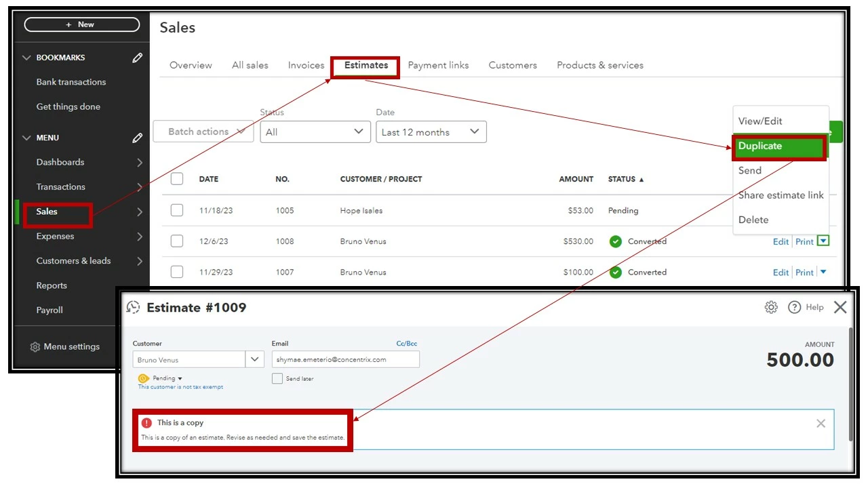The image size is (868, 488).
Task: Dismiss the 'This is a copy' notice
Action: (821, 424)
